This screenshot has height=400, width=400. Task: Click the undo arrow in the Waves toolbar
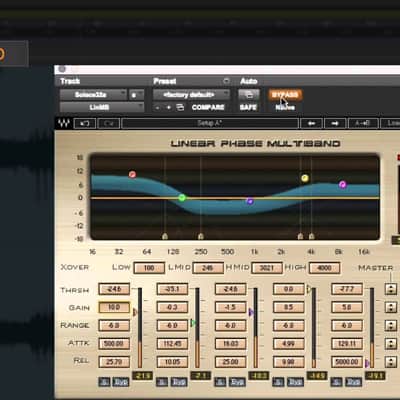[85, 123]
